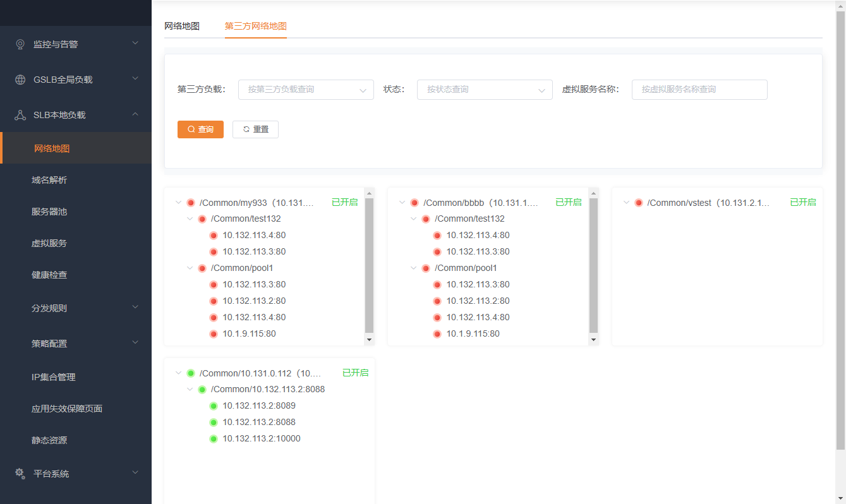Image resolution: width=846 pixels, height=504 pixels.
Task: Expand the 分发规则 sidebar submenu
Action: pos(76,308)
